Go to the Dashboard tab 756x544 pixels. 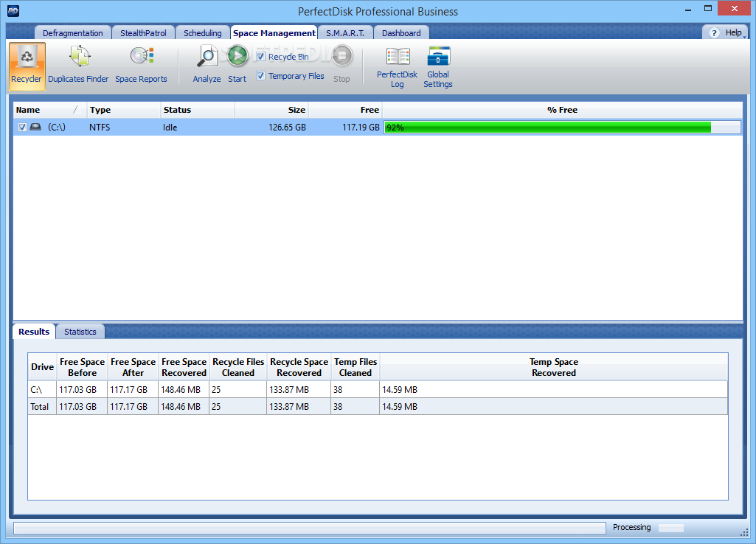[401, 32]
